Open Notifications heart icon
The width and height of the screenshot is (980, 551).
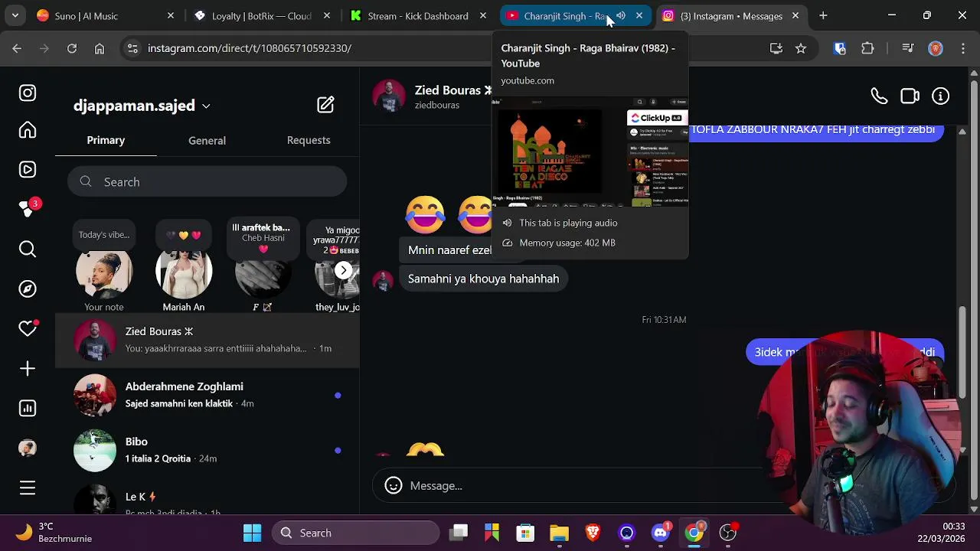(28, 328)
